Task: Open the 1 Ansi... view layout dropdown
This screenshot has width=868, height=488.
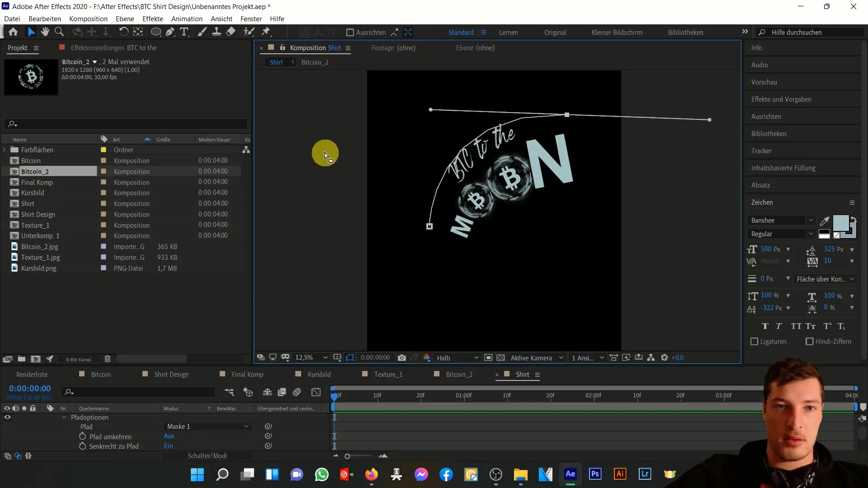Action: (x=587, y=357)
